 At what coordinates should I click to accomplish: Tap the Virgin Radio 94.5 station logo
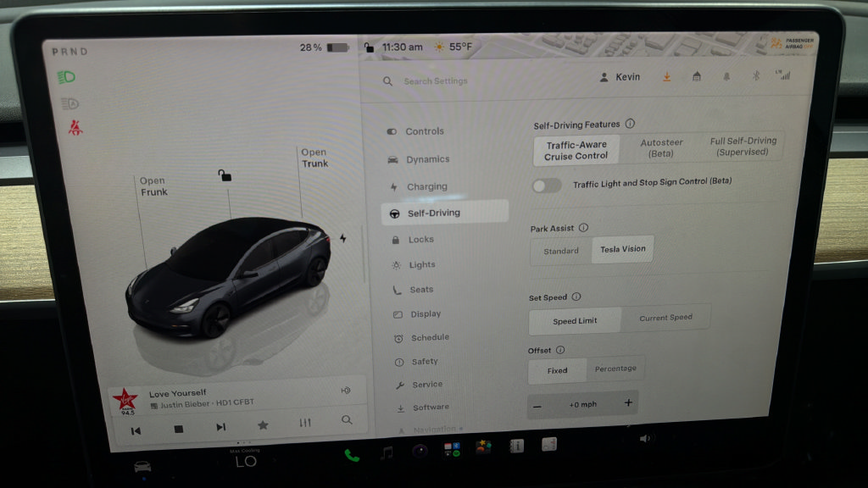pyautogui.click(x=125, y=401)
